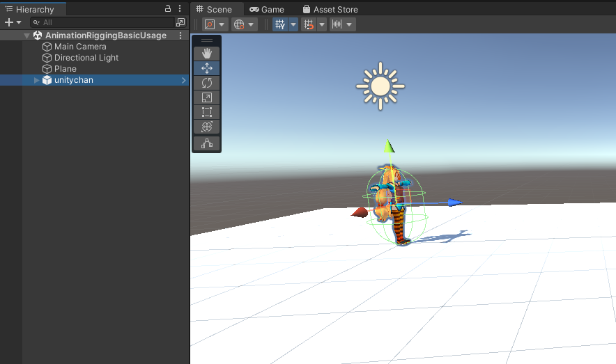Select the Scale tool
Screen dimensions: 616x364
coord(207,97)
